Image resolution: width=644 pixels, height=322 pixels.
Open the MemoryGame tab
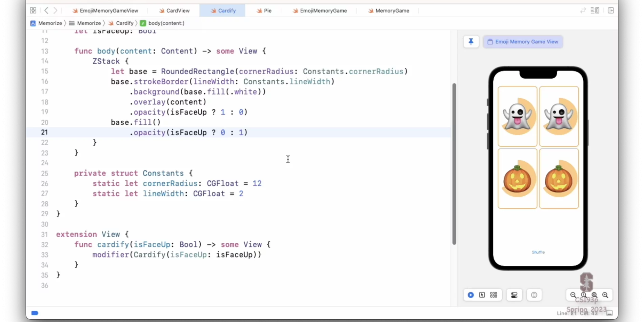(388, 11)
